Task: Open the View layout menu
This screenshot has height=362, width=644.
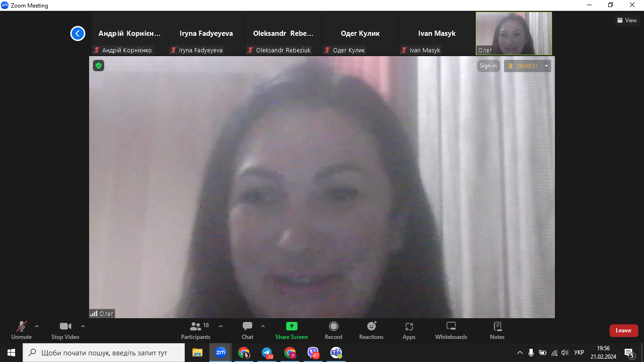Action: [627, 20]
